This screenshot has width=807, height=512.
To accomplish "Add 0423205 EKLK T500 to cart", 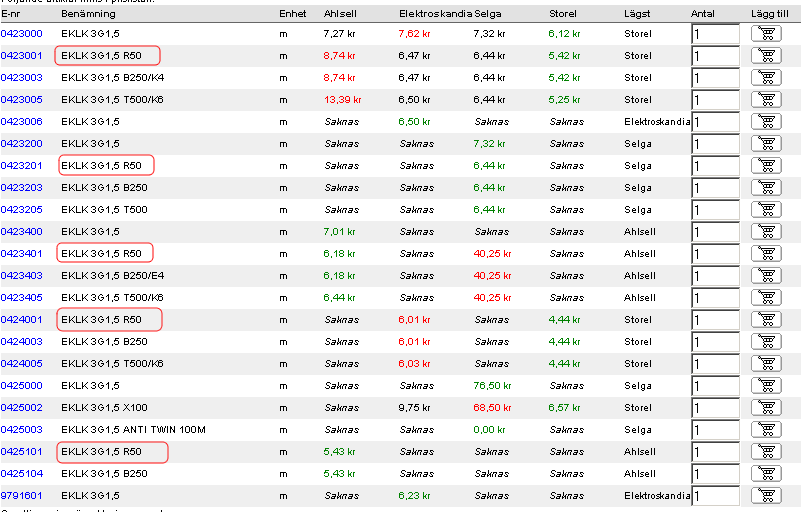I will [766, 210].
